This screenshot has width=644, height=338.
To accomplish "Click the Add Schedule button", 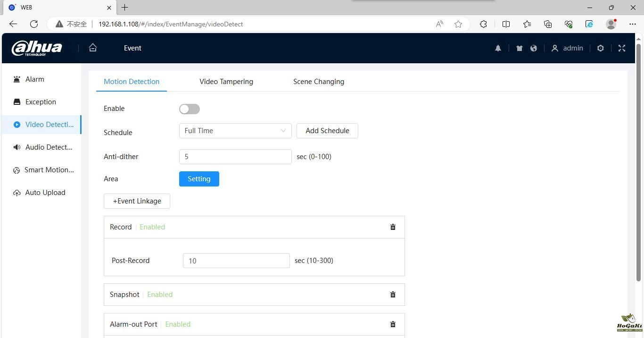I will point(327,131).
